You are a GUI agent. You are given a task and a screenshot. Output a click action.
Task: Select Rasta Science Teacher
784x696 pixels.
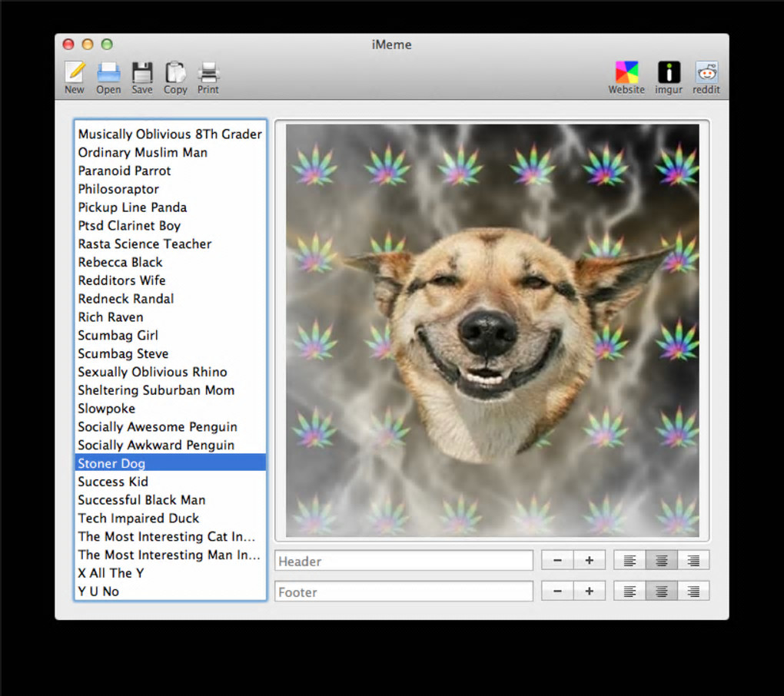(170, 244)
